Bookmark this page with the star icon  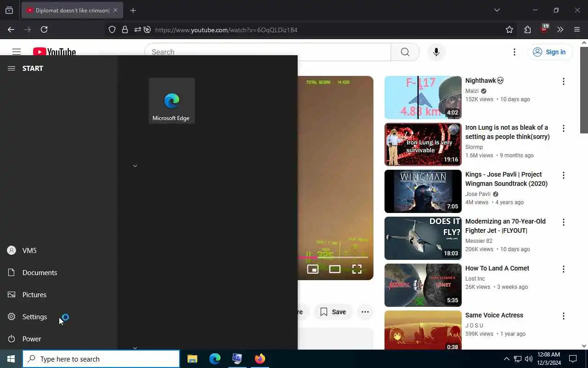[x=509, y=30]
